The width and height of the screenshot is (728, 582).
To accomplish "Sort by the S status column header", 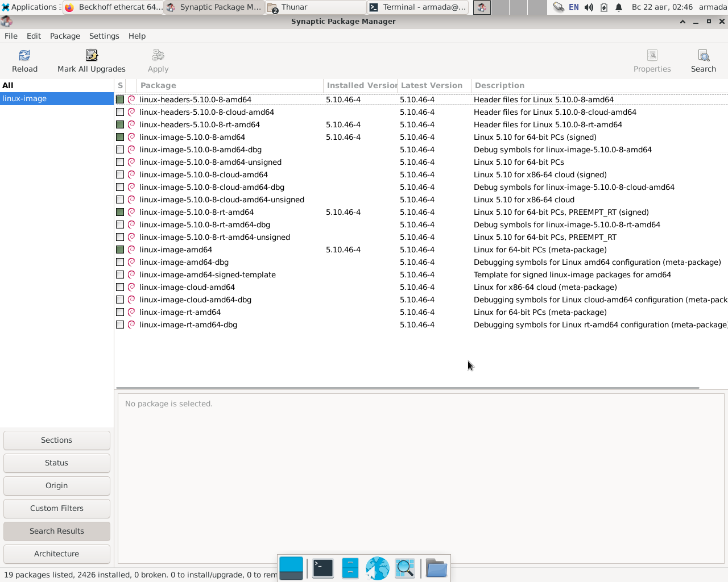I will 120,86.
